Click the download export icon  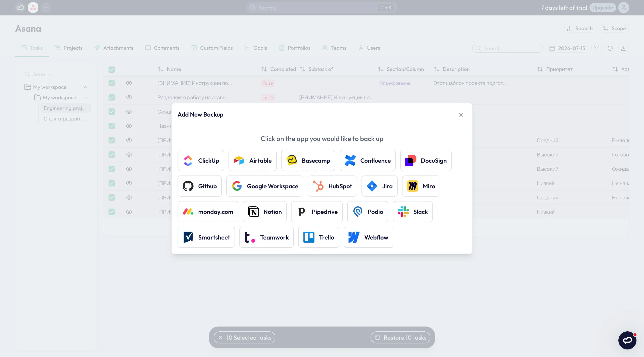[x=623, y=48]
